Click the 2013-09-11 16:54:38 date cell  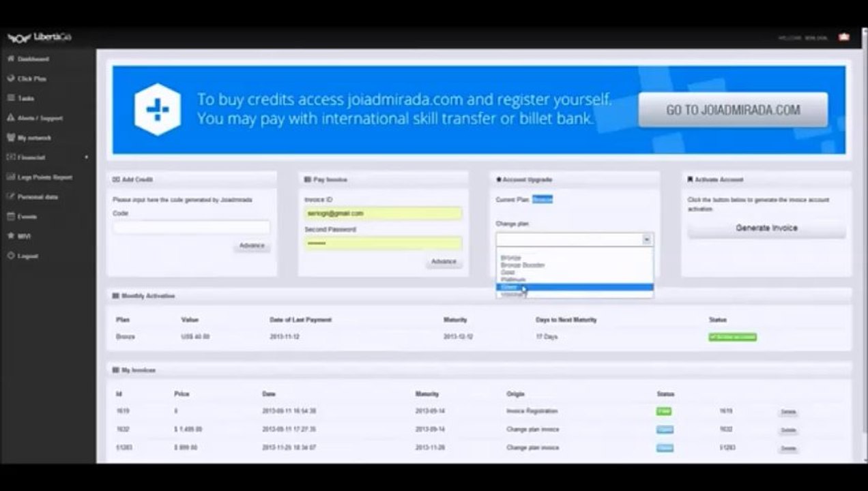(289, 411)
